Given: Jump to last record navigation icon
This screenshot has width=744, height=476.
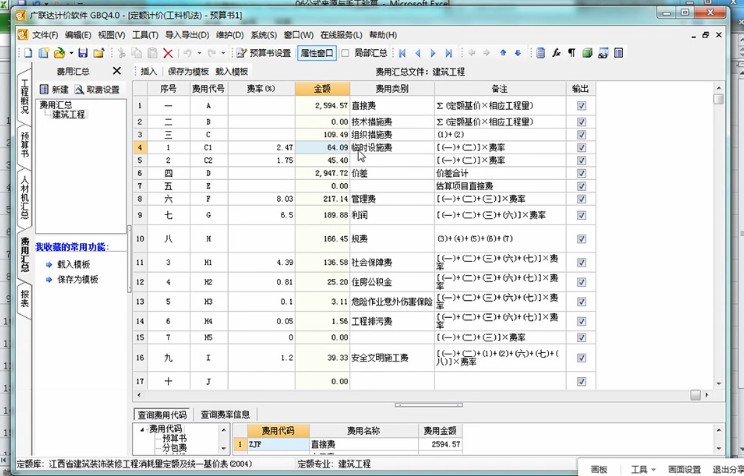Looking at the screenshot, I should pos(448,53).
